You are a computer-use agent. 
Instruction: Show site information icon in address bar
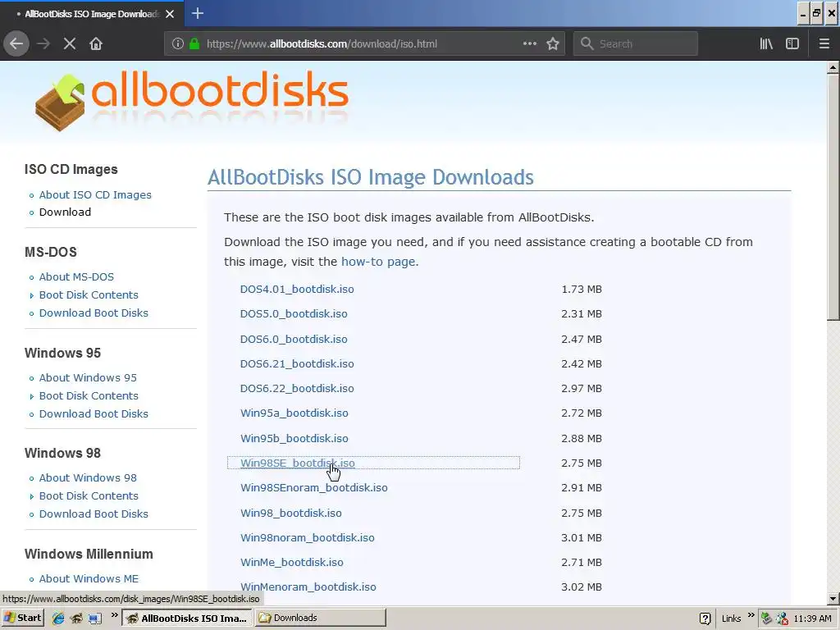pyautogui.click(x=178, y=44)
